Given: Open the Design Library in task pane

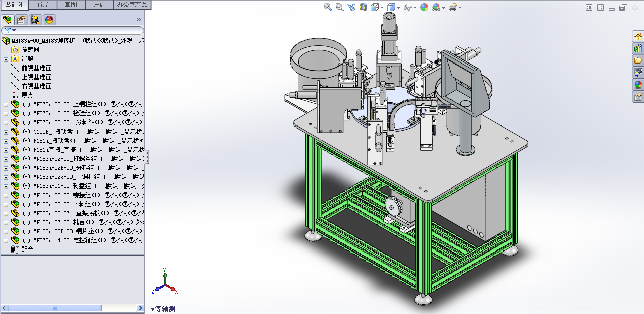Looking at the screenshot, I should [x=638, y=48].
